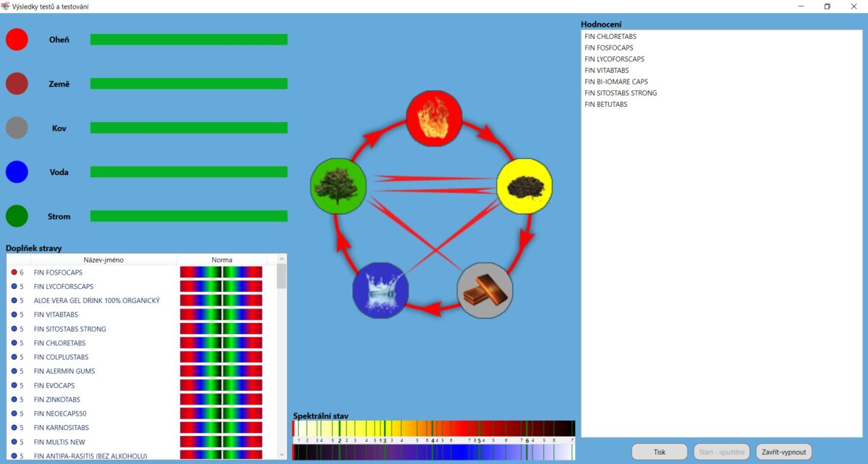
Task: Select FIN BI-IOMARE CAPS in Hodnocení list
Action: pyautogui.click(x=616, y=82)
